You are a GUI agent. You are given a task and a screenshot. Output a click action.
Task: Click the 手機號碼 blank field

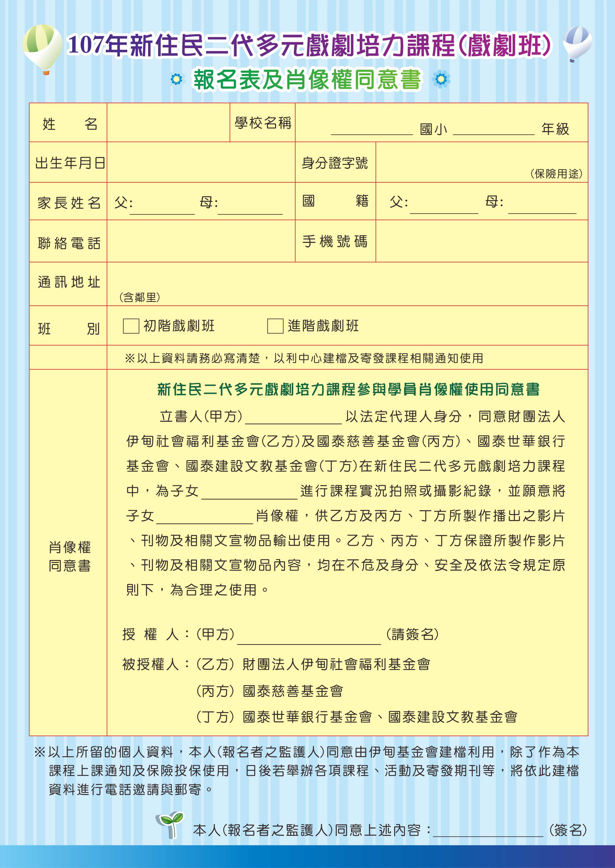pyautogui.click(x=482, y=241)
